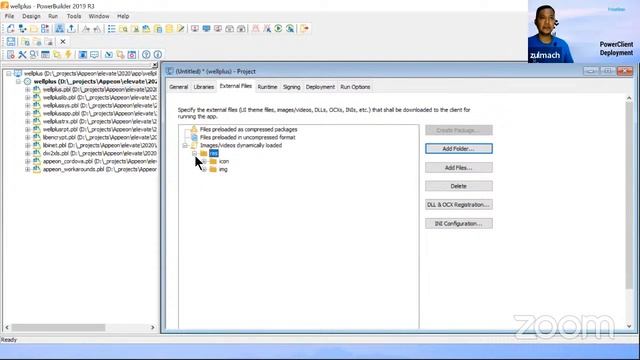Click the circled info icon in third toolbar
Image resolution: width=640 pixels, height=360 pixels.
158,55
